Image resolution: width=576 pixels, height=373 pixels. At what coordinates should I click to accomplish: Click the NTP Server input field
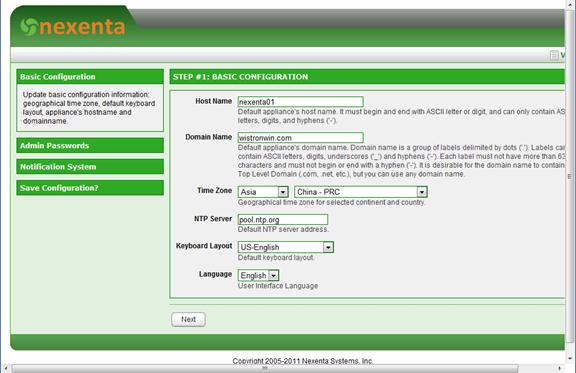pos(282,219)
